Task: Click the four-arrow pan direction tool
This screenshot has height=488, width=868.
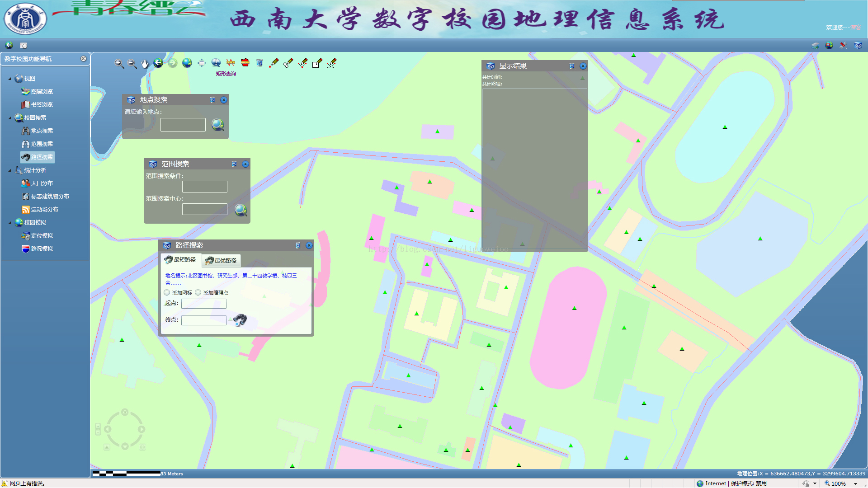Action: [x=202, y=63]
